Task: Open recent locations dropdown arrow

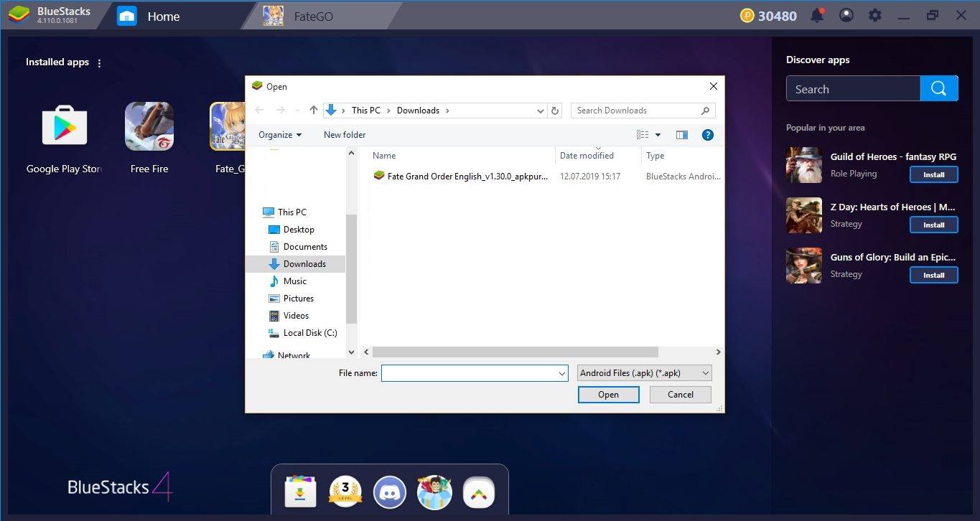Action: pos(297,111)
